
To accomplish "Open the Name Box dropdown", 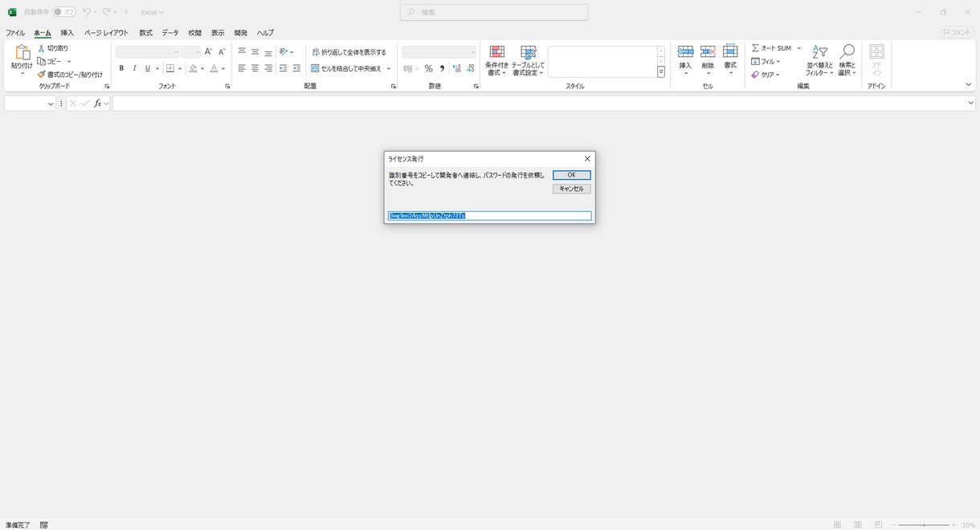I will 51,104.
